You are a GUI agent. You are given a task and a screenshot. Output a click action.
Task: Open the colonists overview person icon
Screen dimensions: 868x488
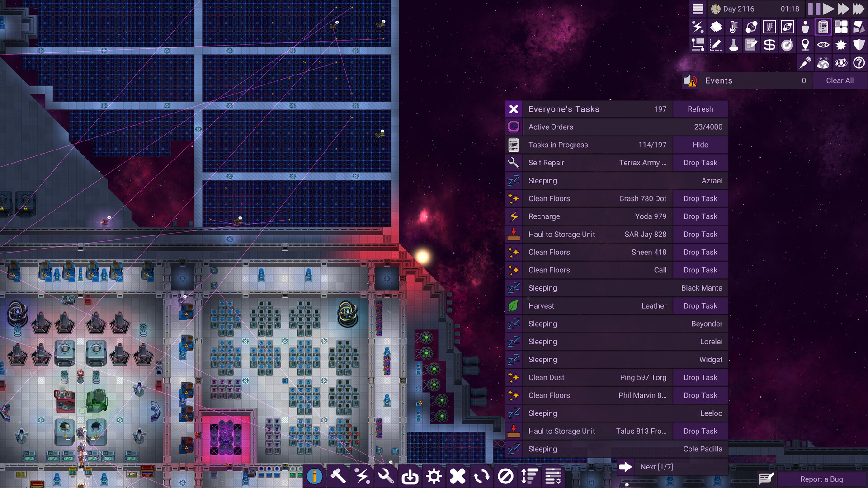coord(805,27)
